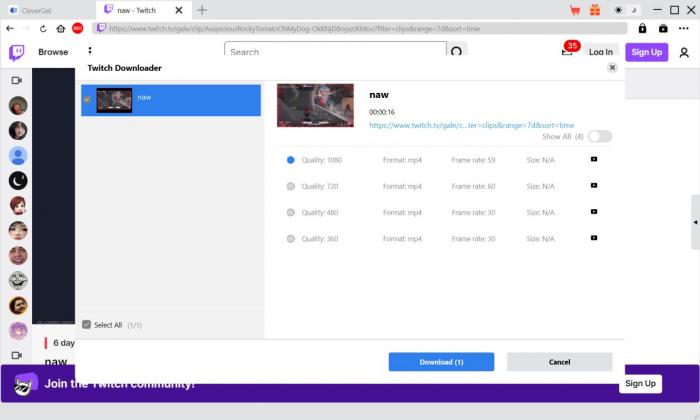Close the naw - Twitch tab
The width and height of the screenshot is (700, 420).
179,10
